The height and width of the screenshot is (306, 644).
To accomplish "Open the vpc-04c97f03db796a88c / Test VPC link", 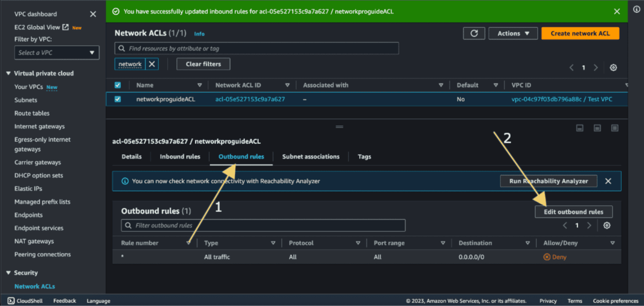I will (562, 99).
